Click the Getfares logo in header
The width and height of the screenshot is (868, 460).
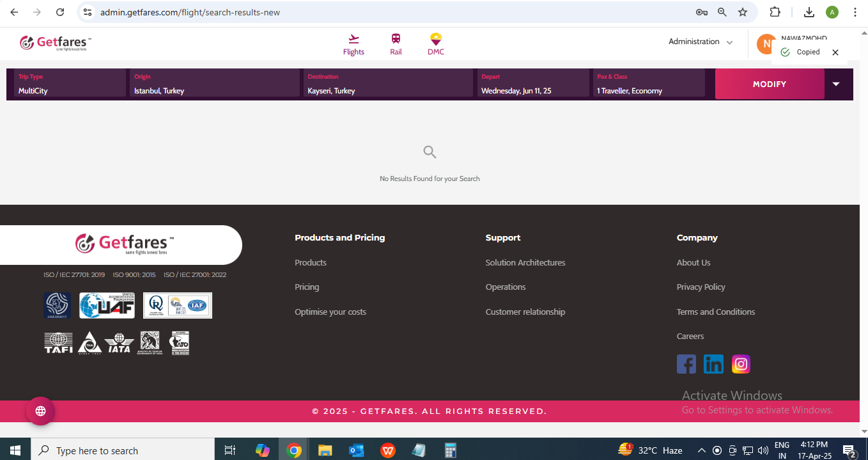(x=55, y=43)
